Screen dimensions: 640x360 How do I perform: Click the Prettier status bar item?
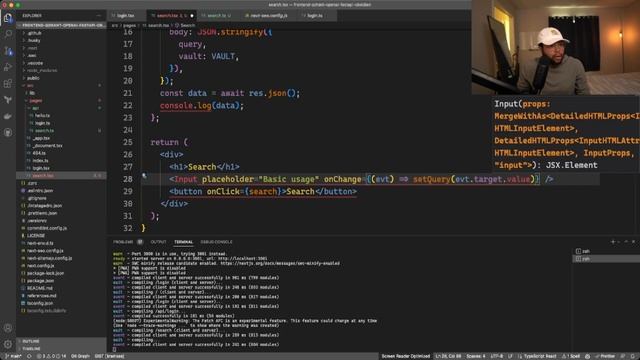[605, 356]
